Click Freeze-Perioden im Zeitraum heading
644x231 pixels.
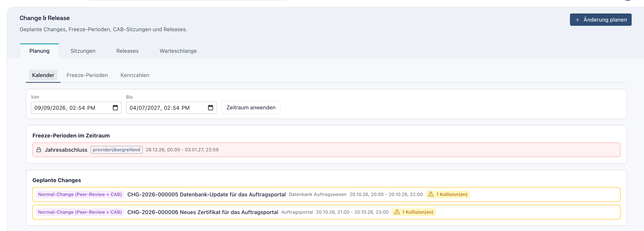coord(71,136)
